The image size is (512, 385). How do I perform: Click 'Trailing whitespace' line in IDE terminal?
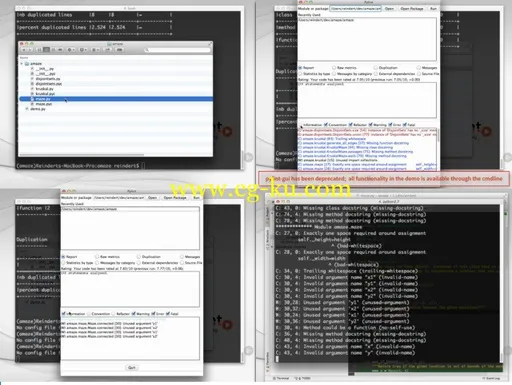(x=347, y=271)
